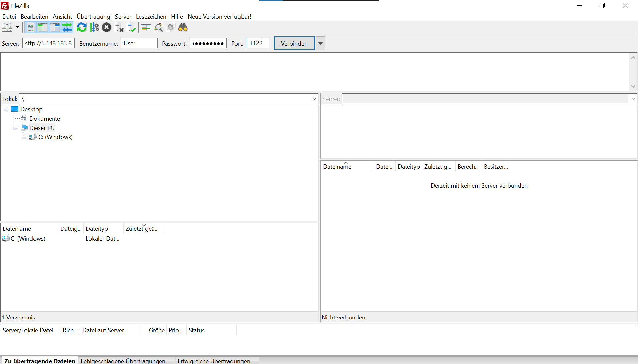Open quickconnect history dropdown next to Verbinden
The image size is (638, 364).
320,43
